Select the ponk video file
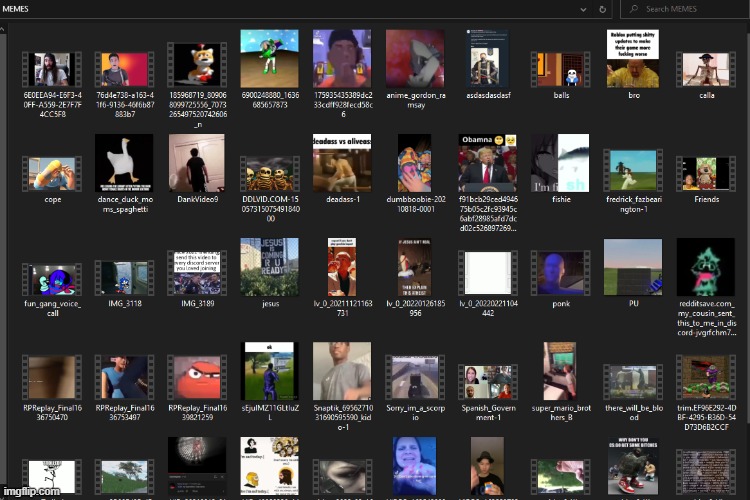Viewport: 750px width, 500px height. [560, 267]
